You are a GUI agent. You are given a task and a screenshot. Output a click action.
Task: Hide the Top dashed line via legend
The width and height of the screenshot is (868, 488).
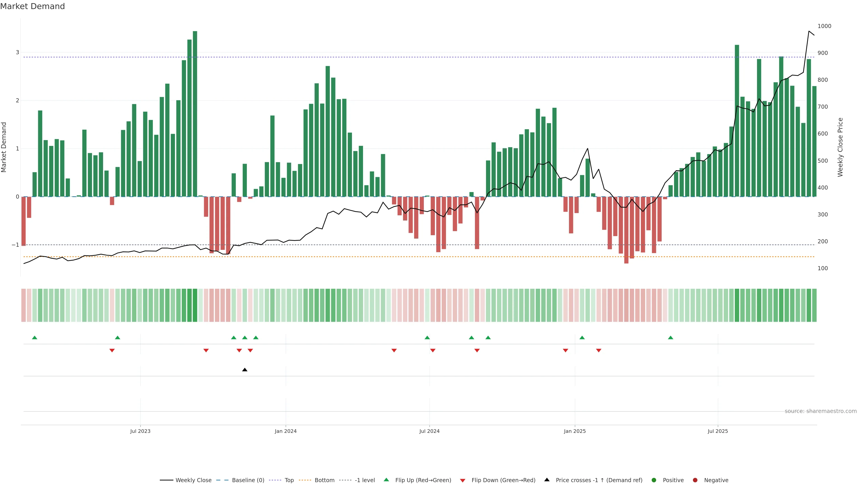click(289, 480)
